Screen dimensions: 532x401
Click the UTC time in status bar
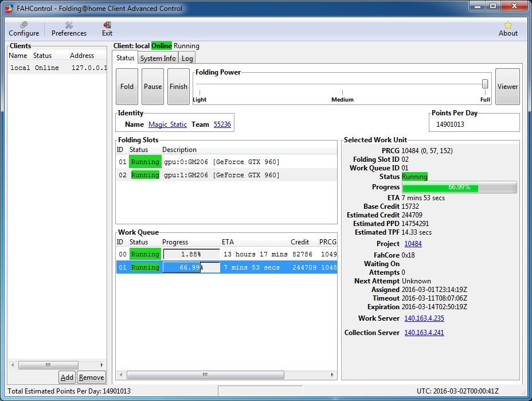[x=457, y=391]
